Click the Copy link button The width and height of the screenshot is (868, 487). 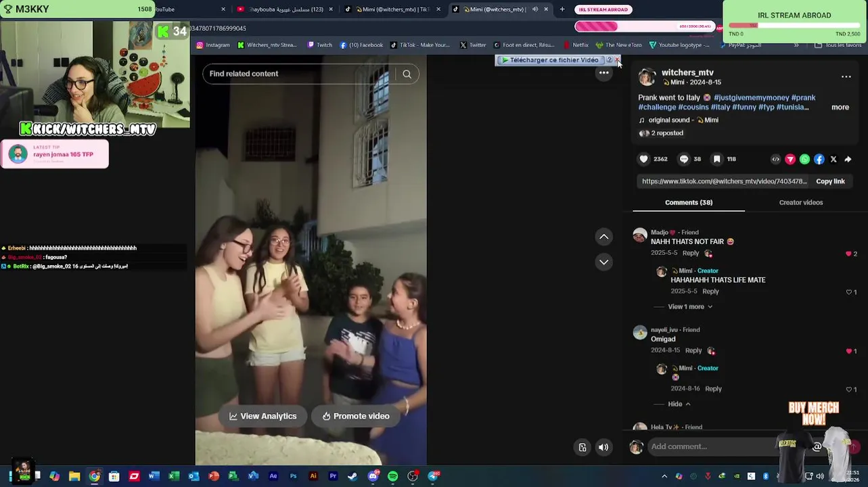(830, 181)
